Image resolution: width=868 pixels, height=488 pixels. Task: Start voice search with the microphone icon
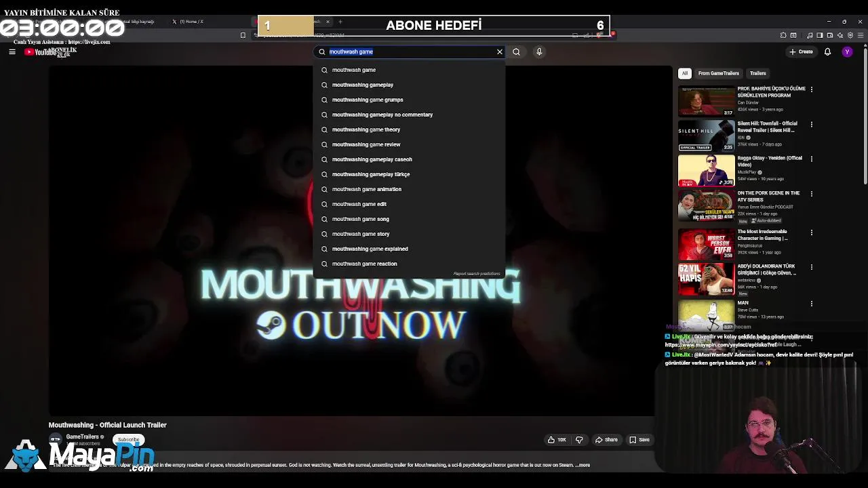pos(539,52)
